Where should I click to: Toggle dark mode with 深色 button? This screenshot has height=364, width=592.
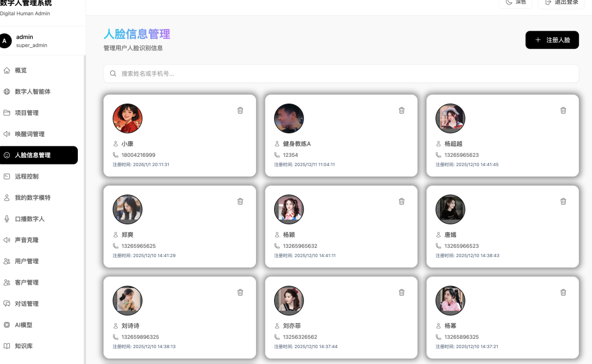515,2
